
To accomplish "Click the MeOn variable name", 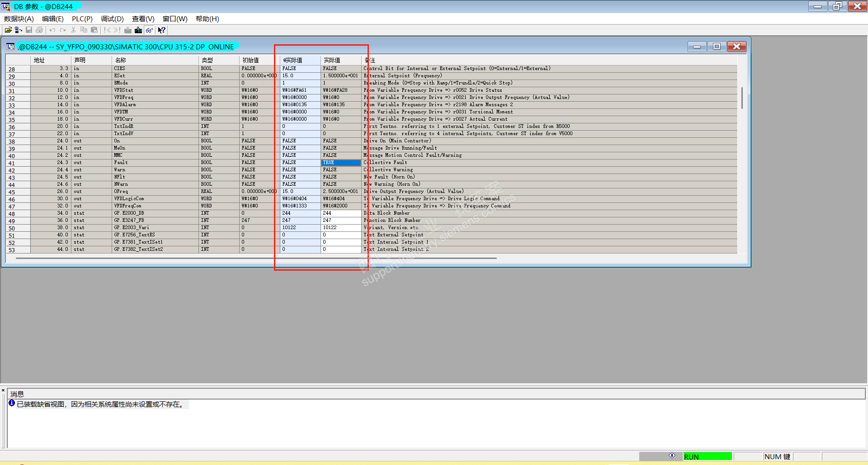I will [x=119, y=148].
